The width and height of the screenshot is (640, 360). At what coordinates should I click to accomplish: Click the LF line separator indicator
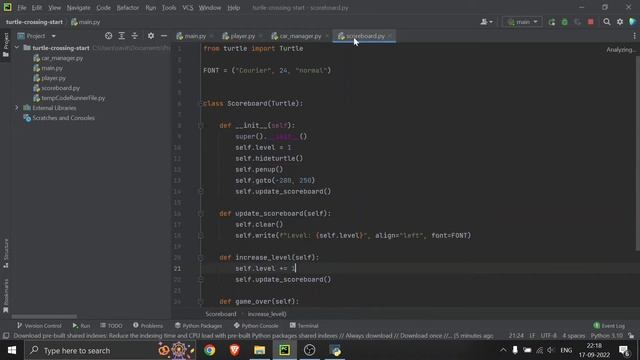coord(532,336)
